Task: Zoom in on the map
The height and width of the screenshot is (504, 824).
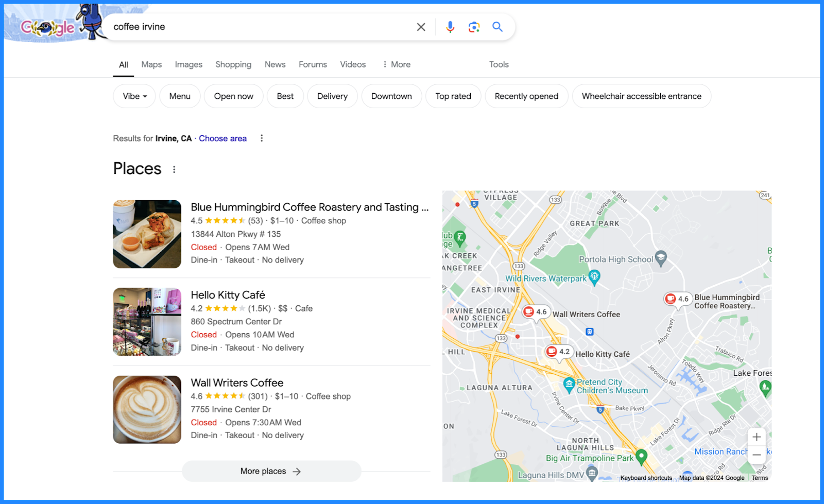Action: point(757,437)
